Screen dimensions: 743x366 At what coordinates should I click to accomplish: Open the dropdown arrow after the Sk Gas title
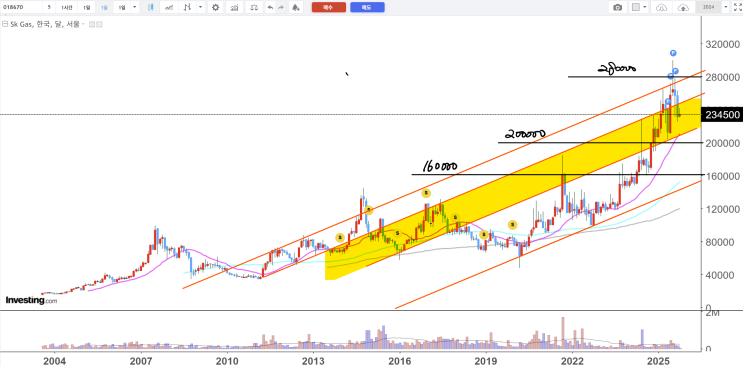[x=83, y=24]
